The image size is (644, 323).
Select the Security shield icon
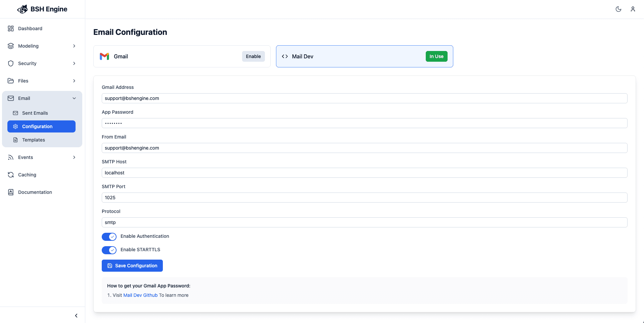coord(10,63)
